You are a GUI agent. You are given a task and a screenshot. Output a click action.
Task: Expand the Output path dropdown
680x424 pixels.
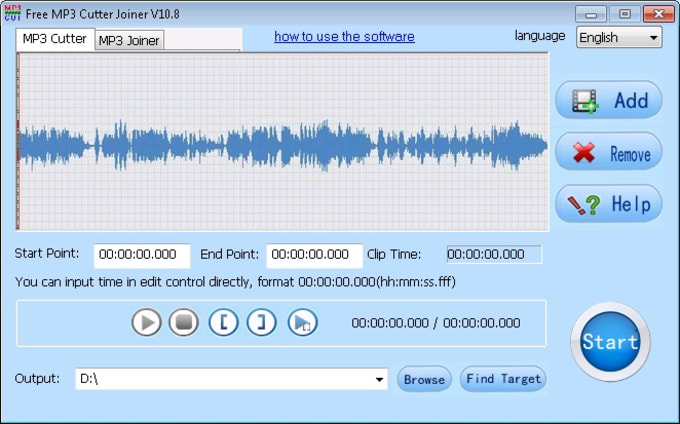click(x=379, y=379)
